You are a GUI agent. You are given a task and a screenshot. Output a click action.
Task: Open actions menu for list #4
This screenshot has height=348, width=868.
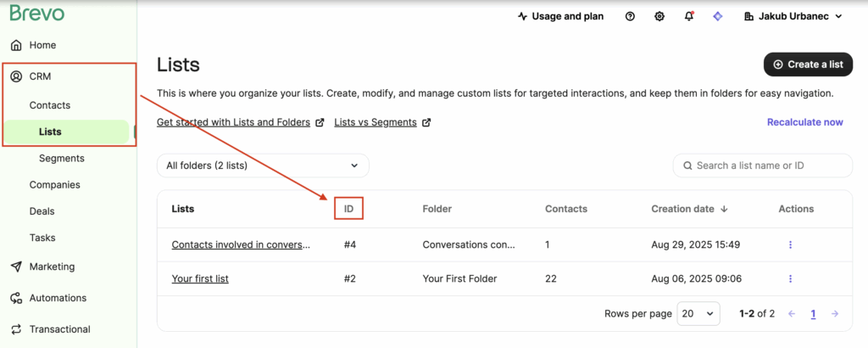(790, 244)
